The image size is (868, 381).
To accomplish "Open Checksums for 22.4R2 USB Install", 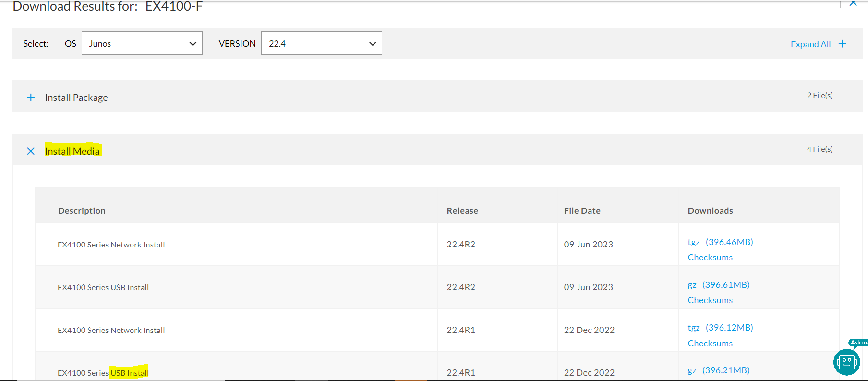I will pyautogui.click(x=710, y=300).
